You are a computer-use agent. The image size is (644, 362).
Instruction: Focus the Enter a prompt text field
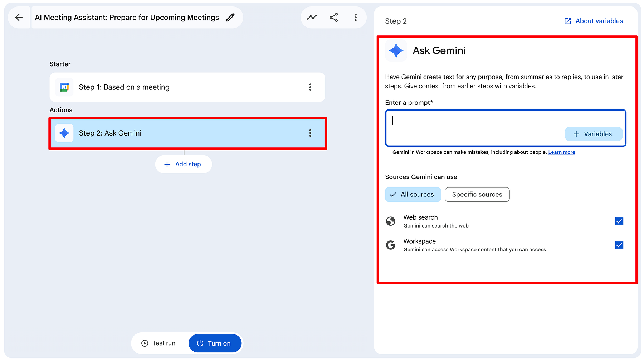(x=506, y=128)
